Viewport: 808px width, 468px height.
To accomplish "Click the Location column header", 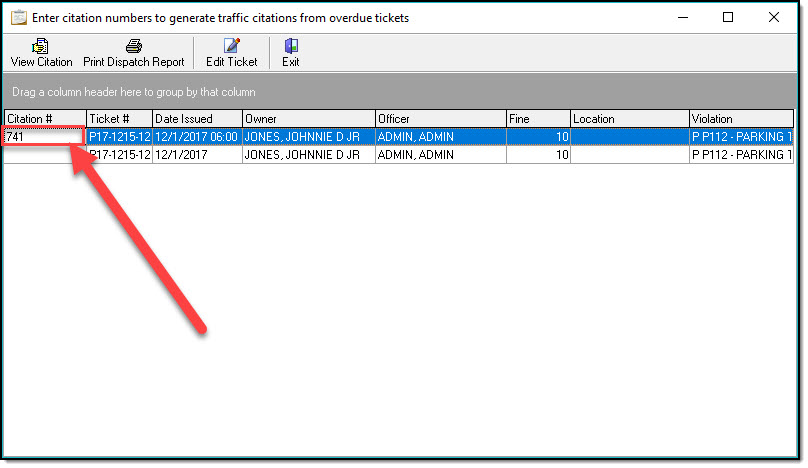I will (629, 119).
